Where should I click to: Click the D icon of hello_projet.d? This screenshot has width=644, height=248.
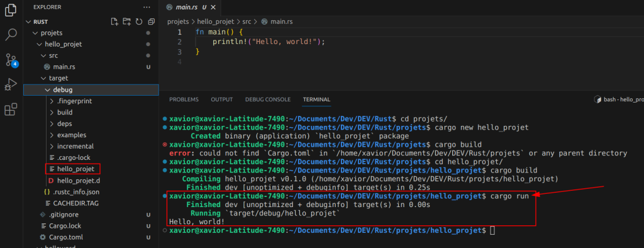tap(51, 181)
